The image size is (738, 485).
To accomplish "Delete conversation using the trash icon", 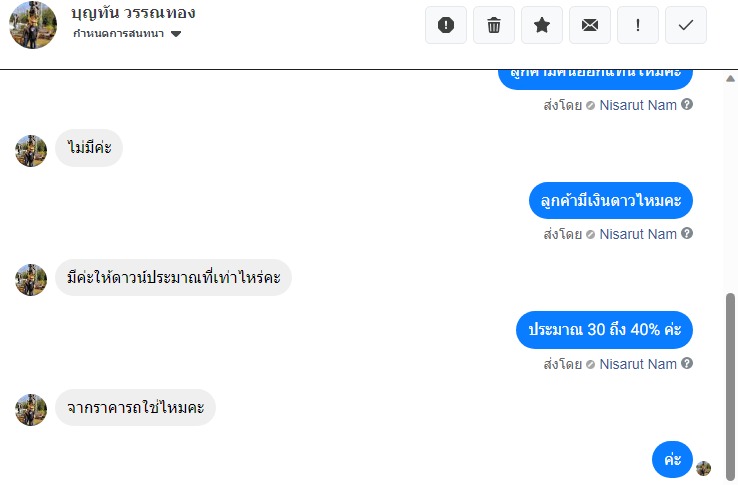I will 494,26.
